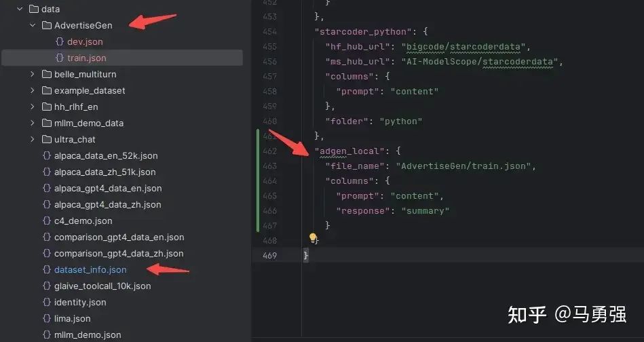Expand the hh_rlhf_en folder
This screenshot has height=342, width=644.
point(33,107)
